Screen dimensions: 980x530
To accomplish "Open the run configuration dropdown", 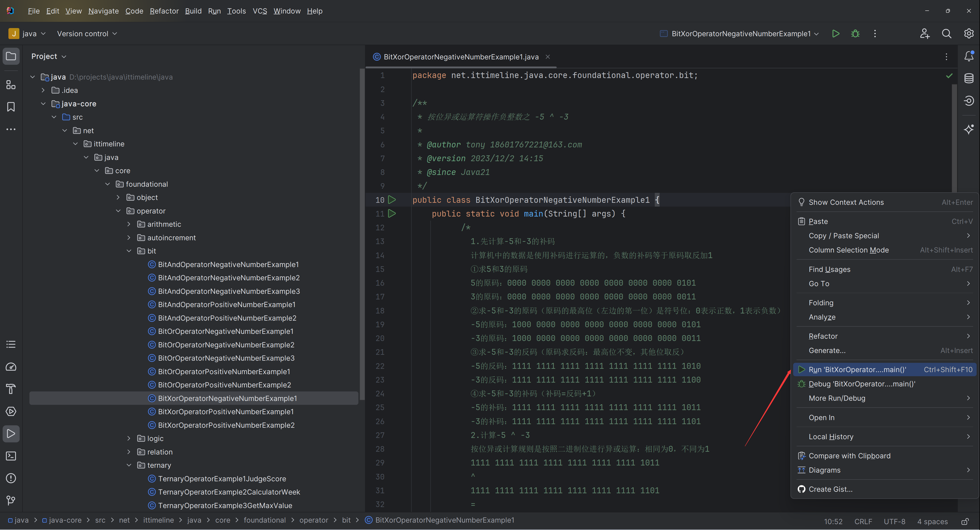I will click(x=739, y=33).
